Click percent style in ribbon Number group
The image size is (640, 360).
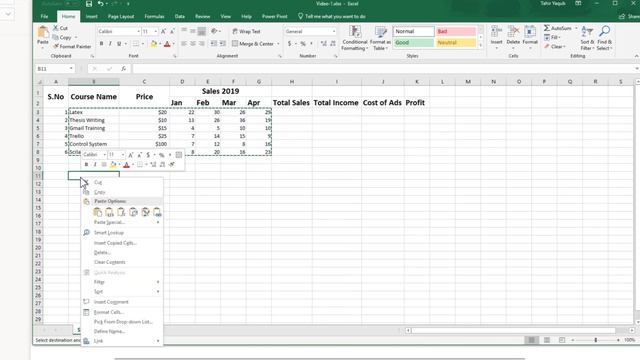pos(303,43)
